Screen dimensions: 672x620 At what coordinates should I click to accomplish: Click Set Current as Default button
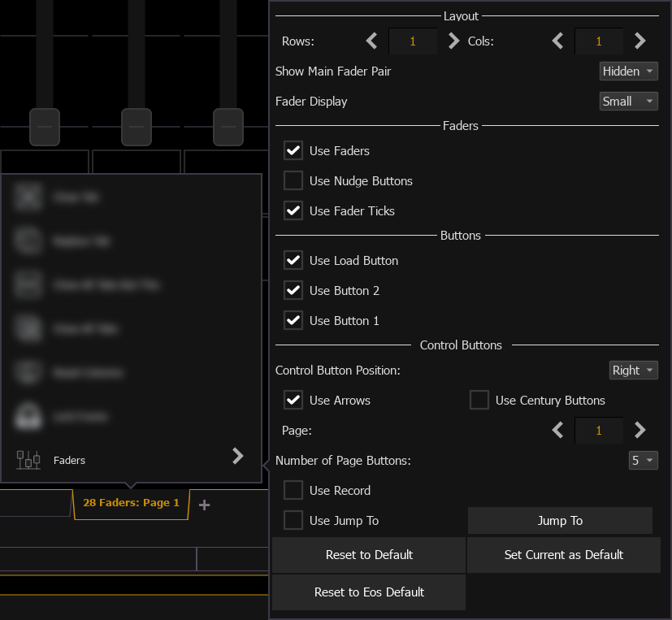563,555
